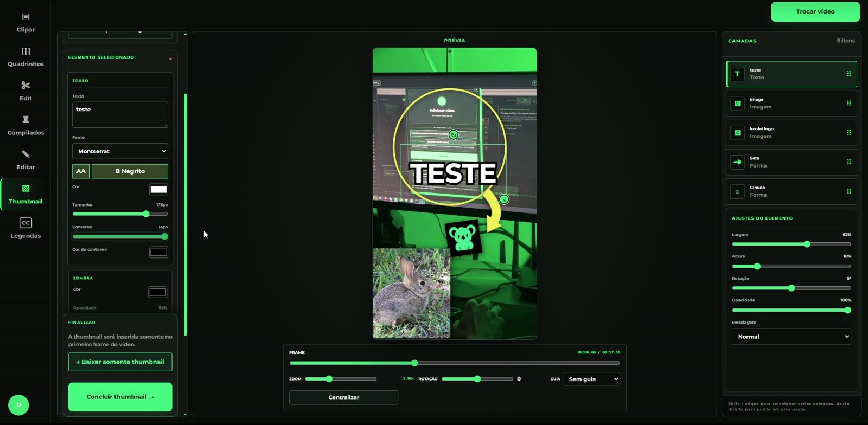Image resolution: width=868 pixels, height=425 pixels.
Task: Open the Normal blend mode dropdown
Action: [791, 337]
